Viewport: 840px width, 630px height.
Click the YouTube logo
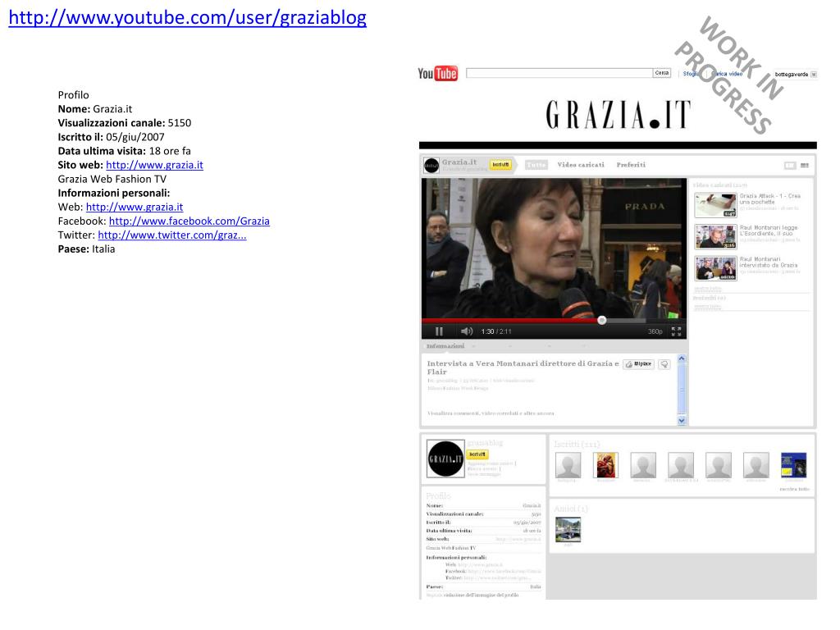pyautogui.click(x=438, y=73)
